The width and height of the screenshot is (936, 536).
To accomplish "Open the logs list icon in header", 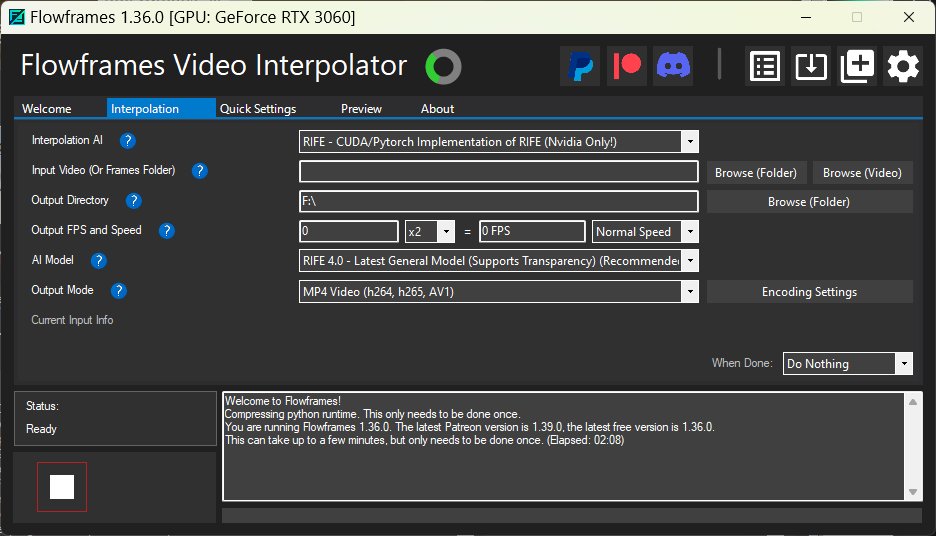I will pyautogui.click(x=765, y=66).
